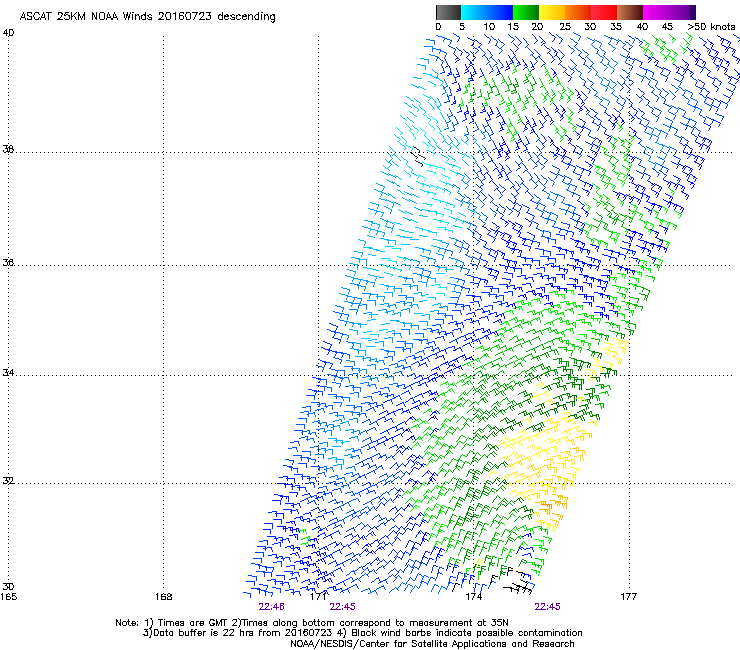
Task: Click the red 30-35 knots legend color
Action: 604,12
